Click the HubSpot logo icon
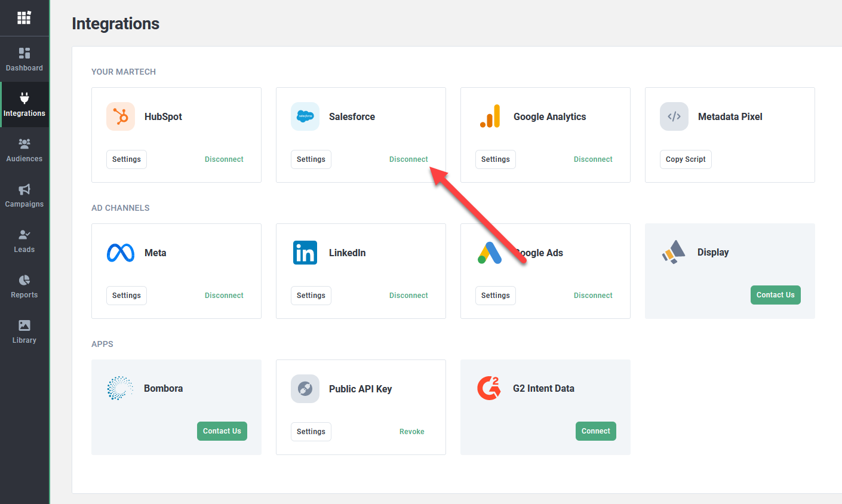This screenshot has height=504, width=842. click(121, 116)
